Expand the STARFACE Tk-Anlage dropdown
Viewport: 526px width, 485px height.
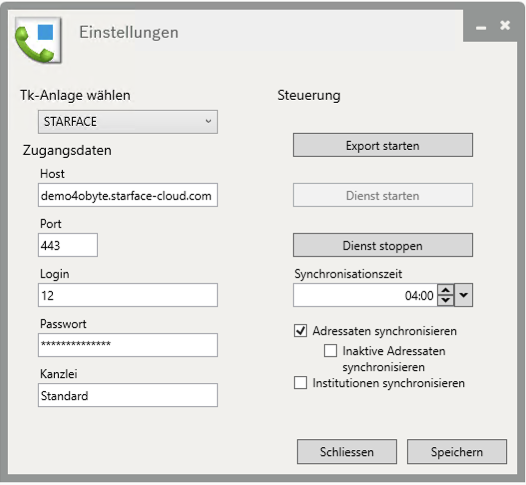[128, 122]
